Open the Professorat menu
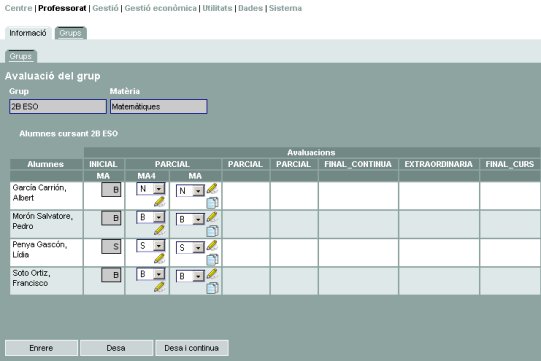 [62, 8]
